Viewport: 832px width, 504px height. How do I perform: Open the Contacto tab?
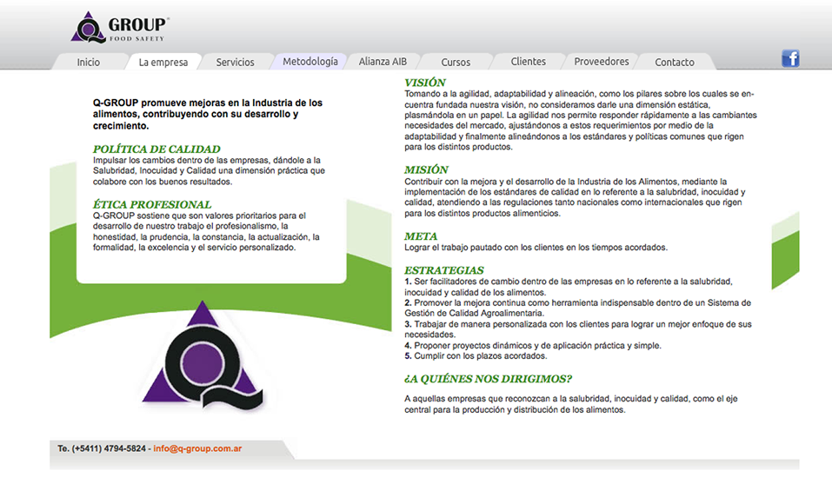pos(675,62)
